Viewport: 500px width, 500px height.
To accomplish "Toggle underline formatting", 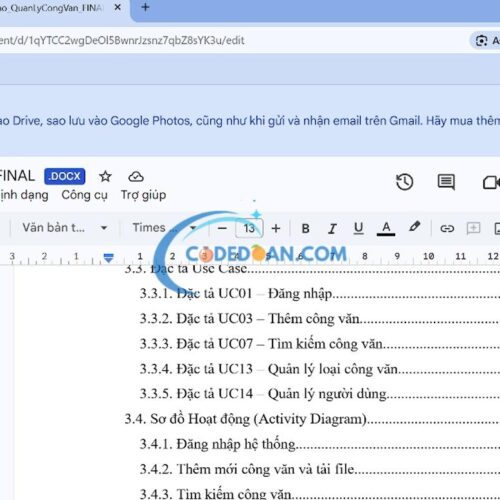I will [359, 229].
